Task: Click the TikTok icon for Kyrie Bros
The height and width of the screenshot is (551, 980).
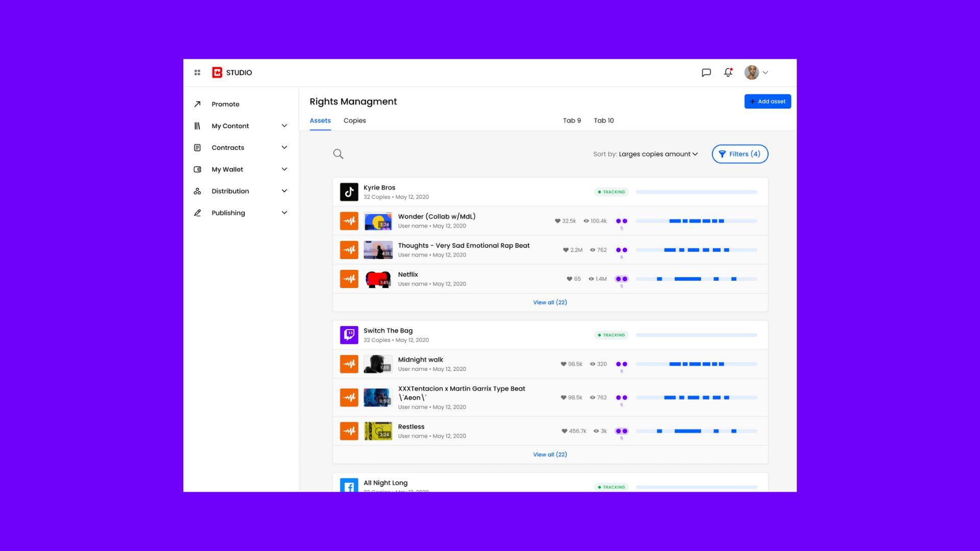Action: coord(349,192)
